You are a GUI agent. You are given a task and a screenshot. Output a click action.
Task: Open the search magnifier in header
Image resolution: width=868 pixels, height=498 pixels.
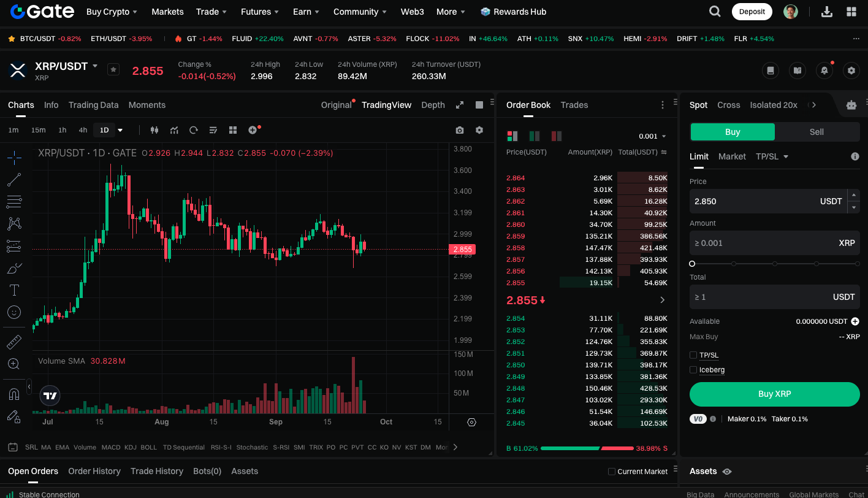[715, 12]
